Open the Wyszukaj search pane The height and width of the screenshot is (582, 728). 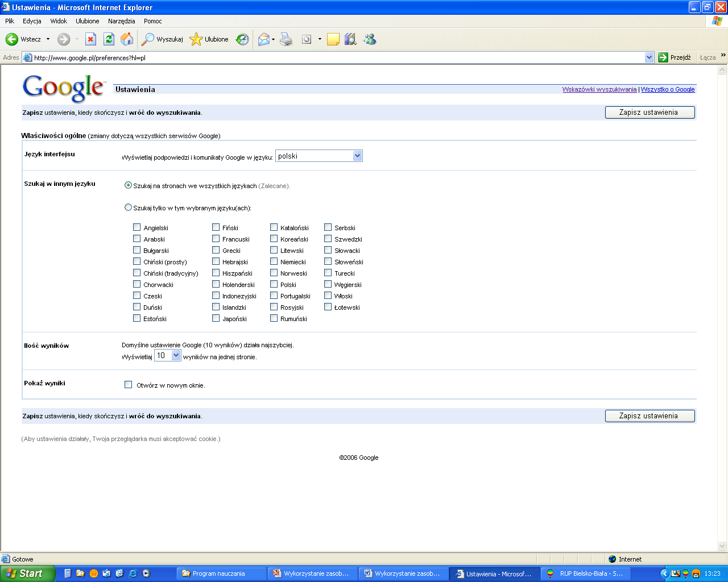coord(163,39)
